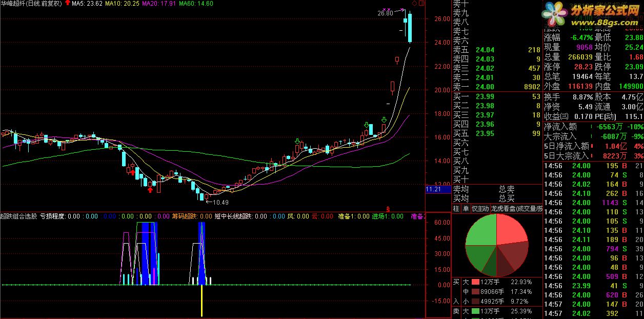
Task: Click the stock title 华峰超纤(日线,前复权)
Action: tap(31, 4)
